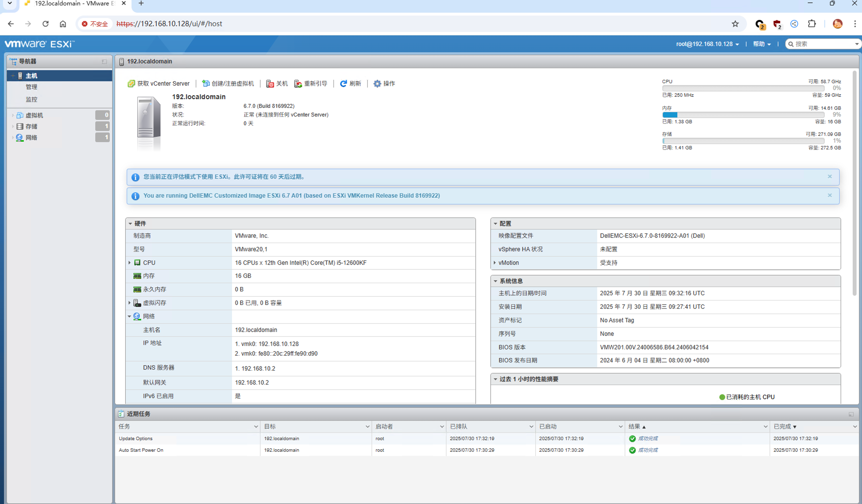The height and width of the screenshot is (504, 862).
Task: Expand the Virtual flash (虚拟闪存) row
Action: [130, 303]
